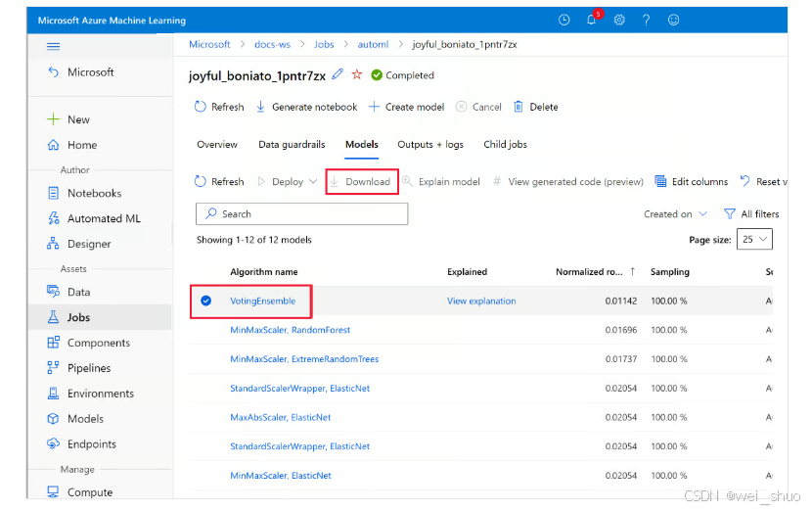Switch to Outputs + logs tab
Viewport: 812px width, 511px height.
tap(430, 145)
